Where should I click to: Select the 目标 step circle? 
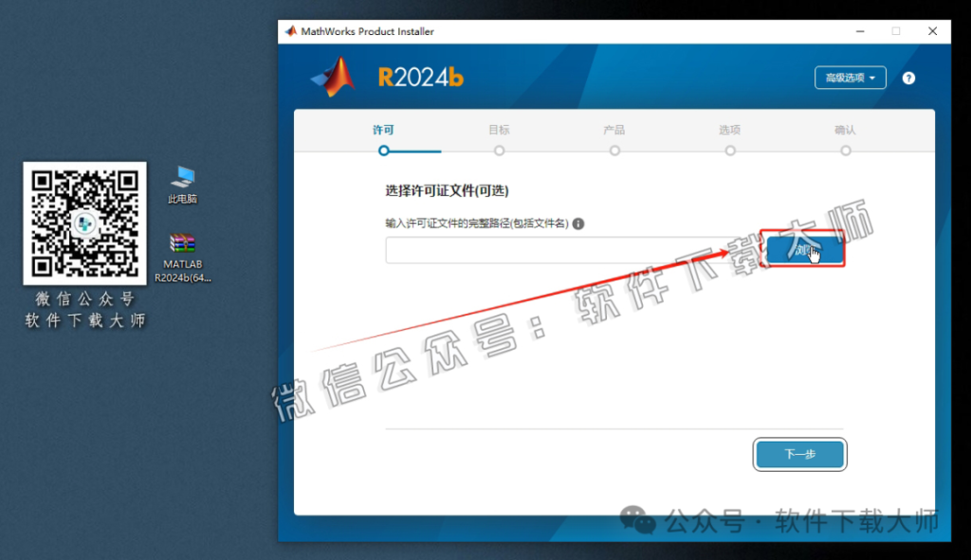click(499, 150)
